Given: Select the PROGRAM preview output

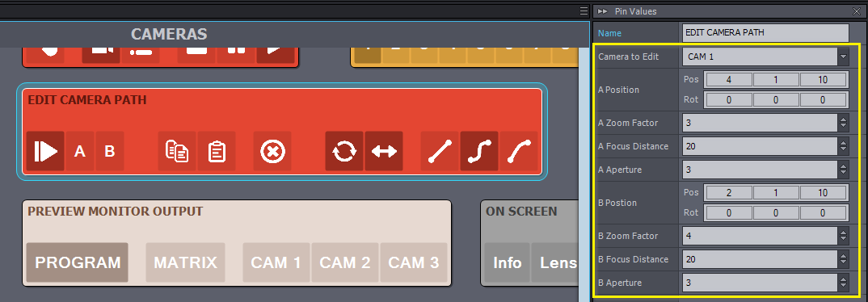Looking at the screenshot, I should pos(78,262).
